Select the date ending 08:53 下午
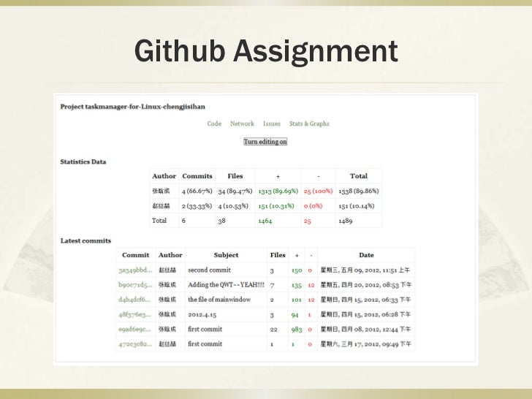The height and width of the screenshot is (399, 532). pyautogui.click(x=366, y=285)
